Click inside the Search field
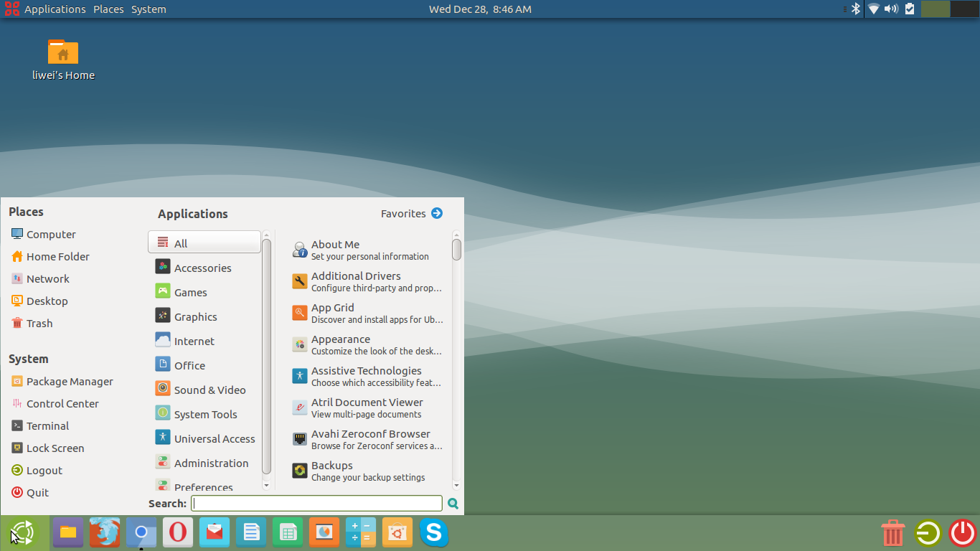 pyautogui.click(x=316, y=503)
